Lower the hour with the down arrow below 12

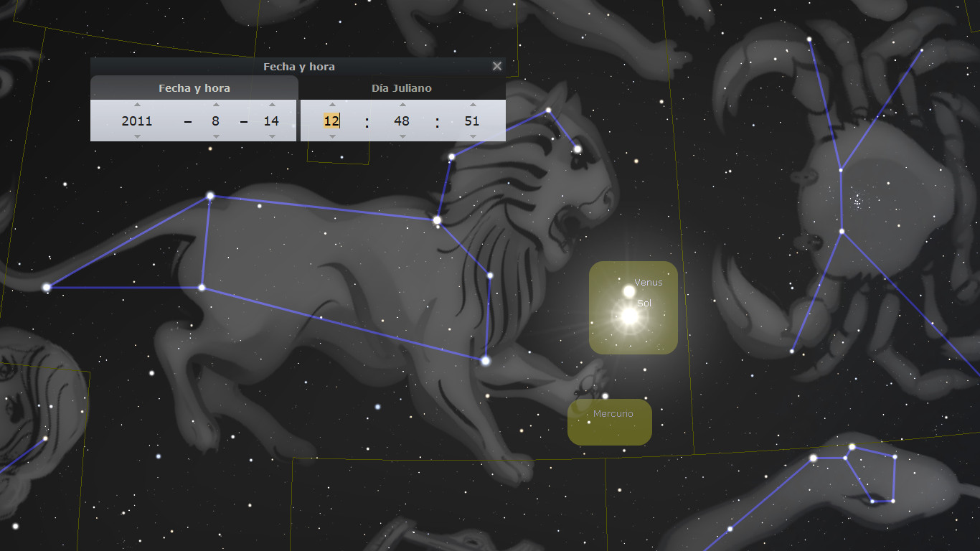tap(332, 136)
